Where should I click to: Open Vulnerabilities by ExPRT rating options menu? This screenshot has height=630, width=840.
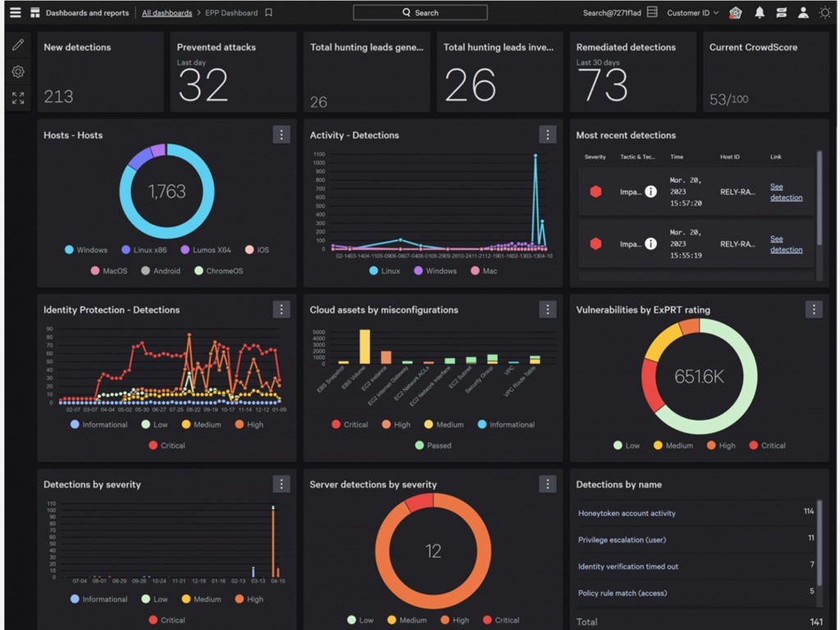[x=813, y=309]
